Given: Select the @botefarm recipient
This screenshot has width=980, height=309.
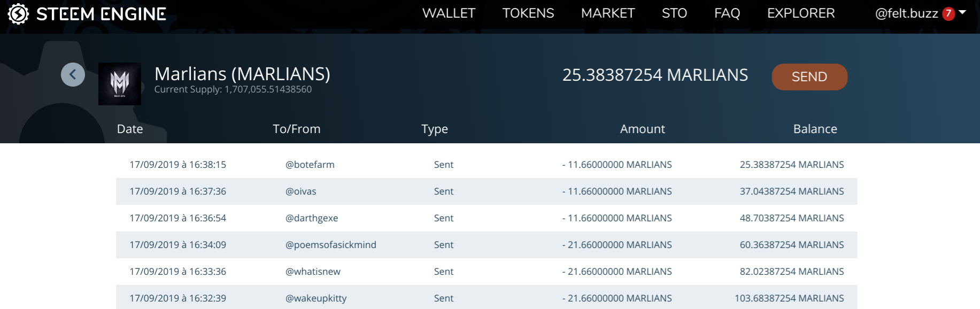Looking at the screenshot, I should (310, 165).
